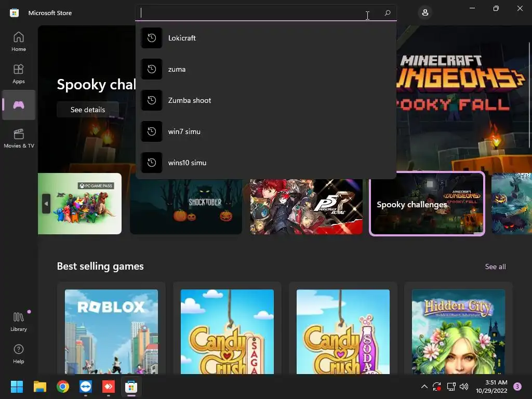The width and height of the screenshot is (532, 399).
Task: Open AnyDesk from taskbar
Action: pos(109,387)
